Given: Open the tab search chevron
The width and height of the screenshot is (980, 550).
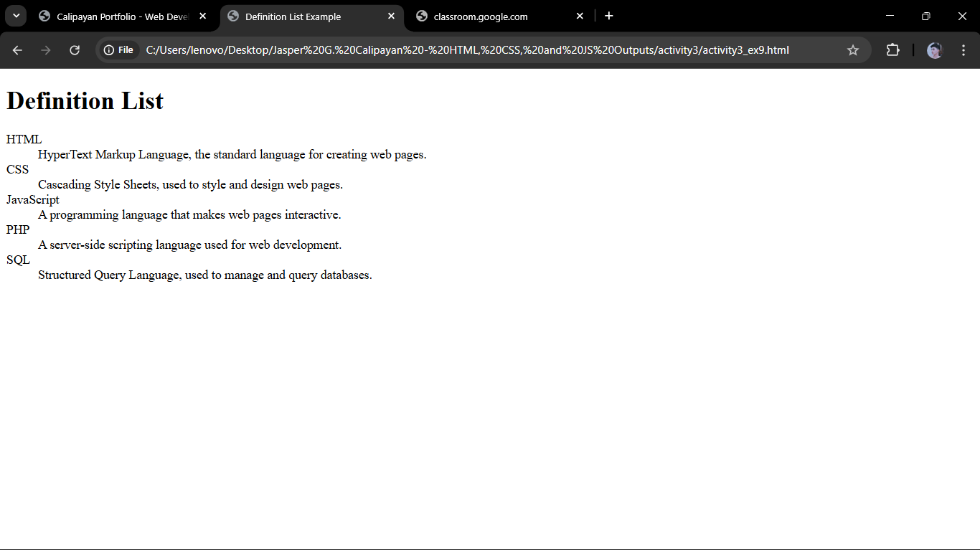Looking at the screenshot, I should click(14, 16).
